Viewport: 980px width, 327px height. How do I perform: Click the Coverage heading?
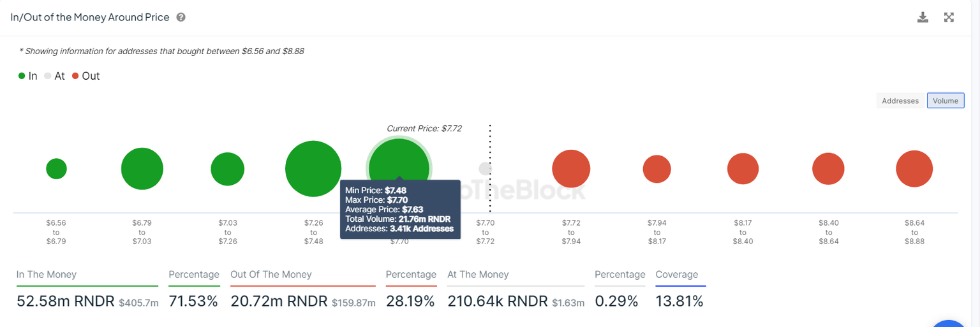[x=676, y=275]
